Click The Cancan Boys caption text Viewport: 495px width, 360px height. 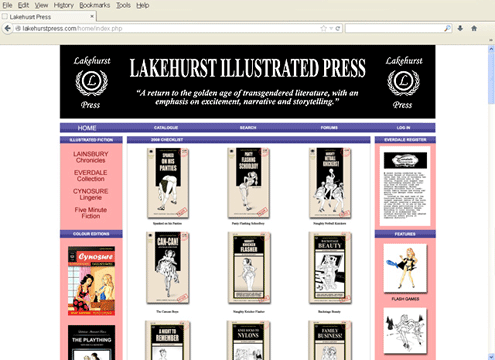167,311
